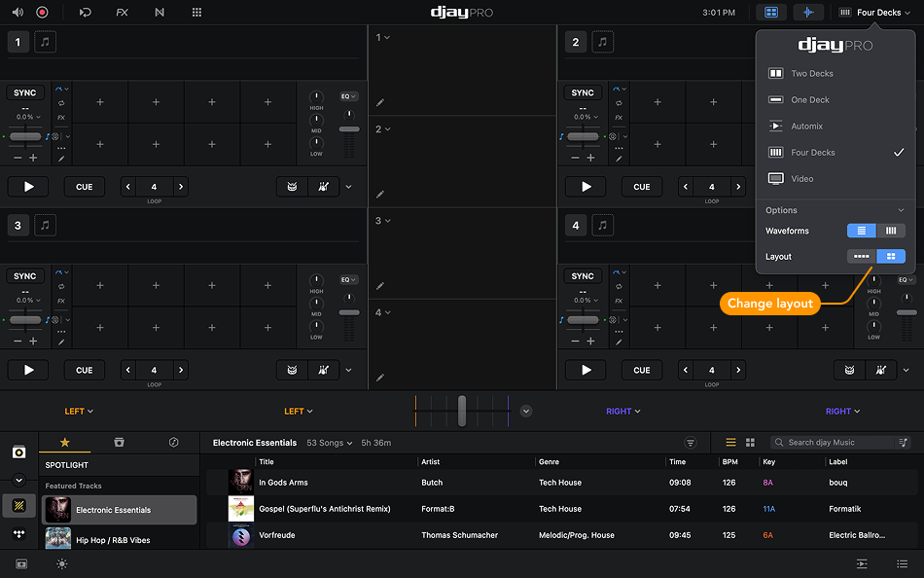Play deck 3
Screen dimensions: 924x578
tap(27, 370)
